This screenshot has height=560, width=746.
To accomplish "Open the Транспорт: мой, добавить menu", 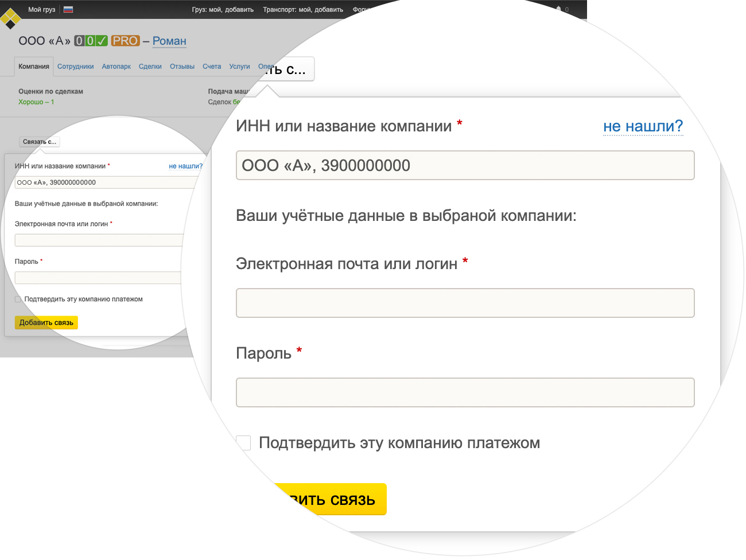I will click(303, 10).
